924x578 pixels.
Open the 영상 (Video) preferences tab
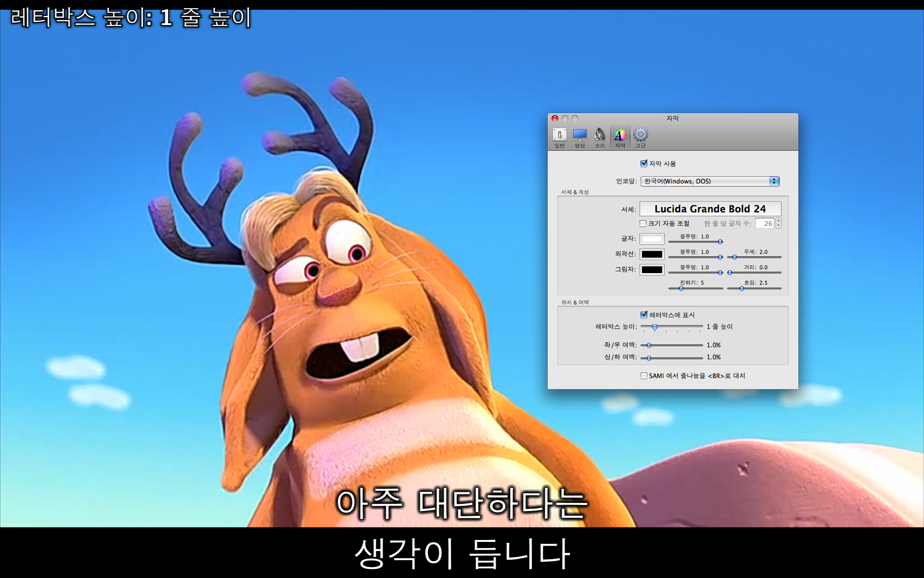(x=579, y=138)
